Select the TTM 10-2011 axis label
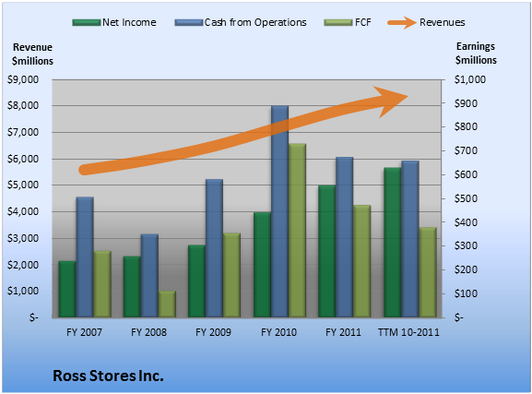The width and height of the screenshot is (532, 394). (408, 332)
